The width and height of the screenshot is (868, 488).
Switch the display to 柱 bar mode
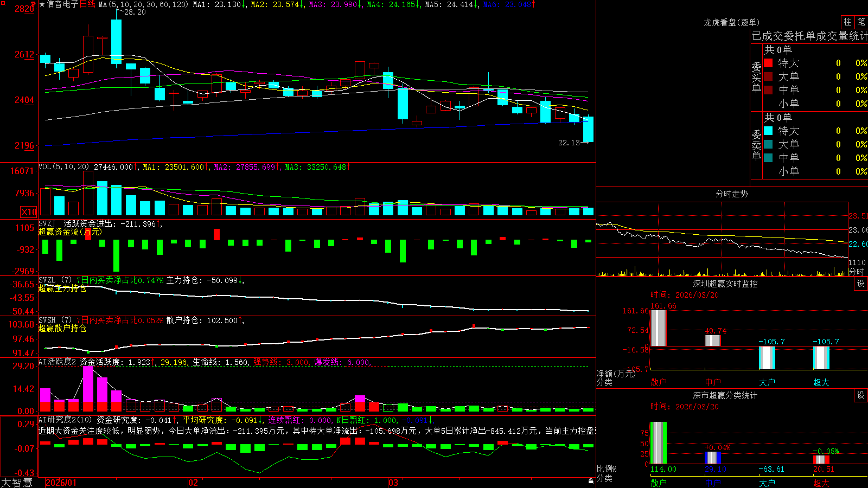point(847,22)
